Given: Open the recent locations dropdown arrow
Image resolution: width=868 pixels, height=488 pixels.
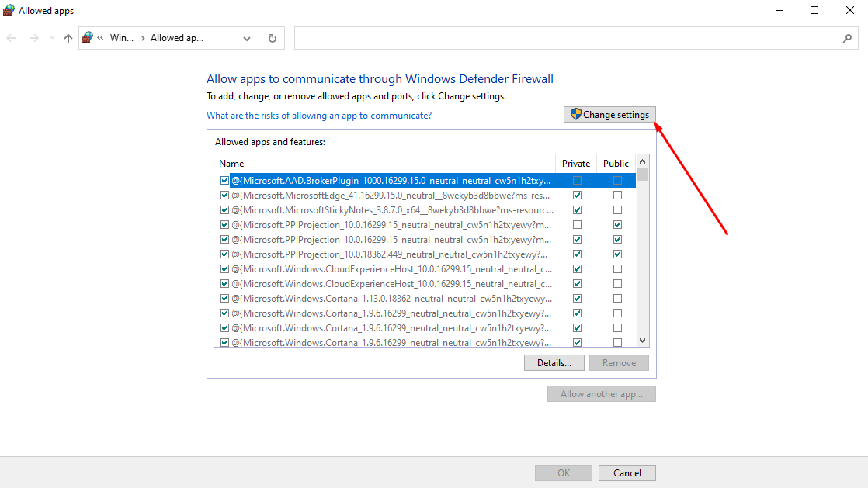Looking at the screenshot, I should point(52,38).
